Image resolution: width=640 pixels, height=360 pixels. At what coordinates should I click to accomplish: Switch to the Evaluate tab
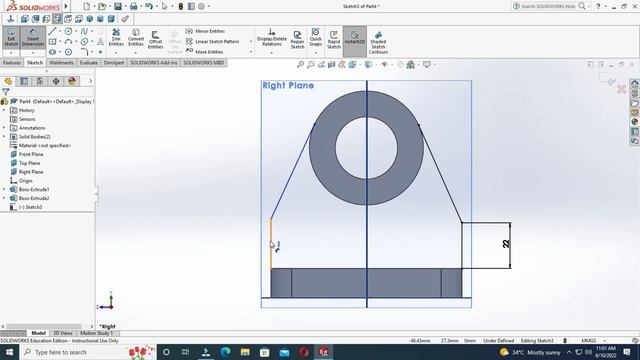tap(89, 63)
